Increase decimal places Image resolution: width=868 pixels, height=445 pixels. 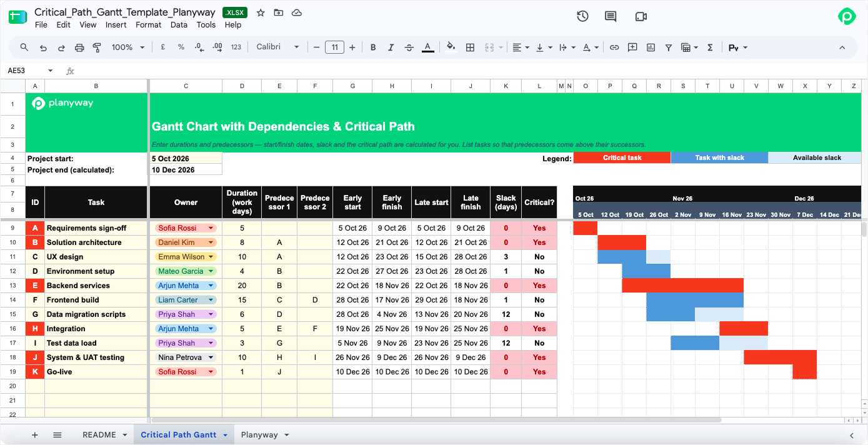217,47
